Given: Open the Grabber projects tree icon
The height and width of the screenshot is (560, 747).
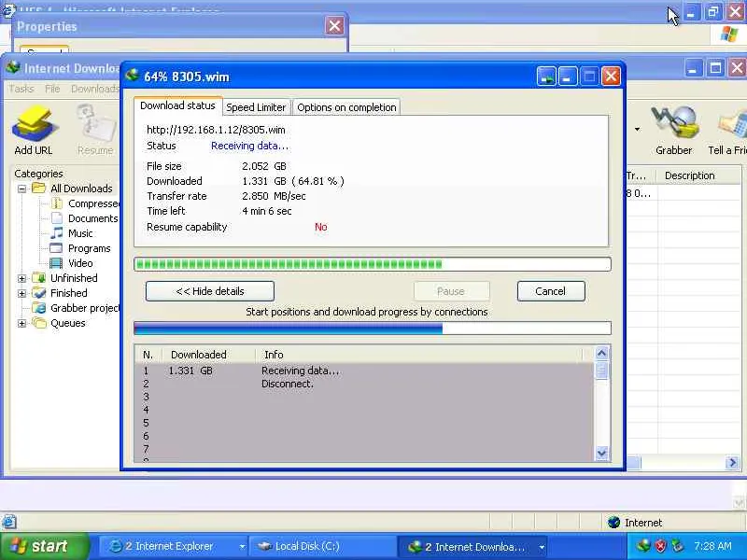Looking at the screenshot, I should point(38,308).
